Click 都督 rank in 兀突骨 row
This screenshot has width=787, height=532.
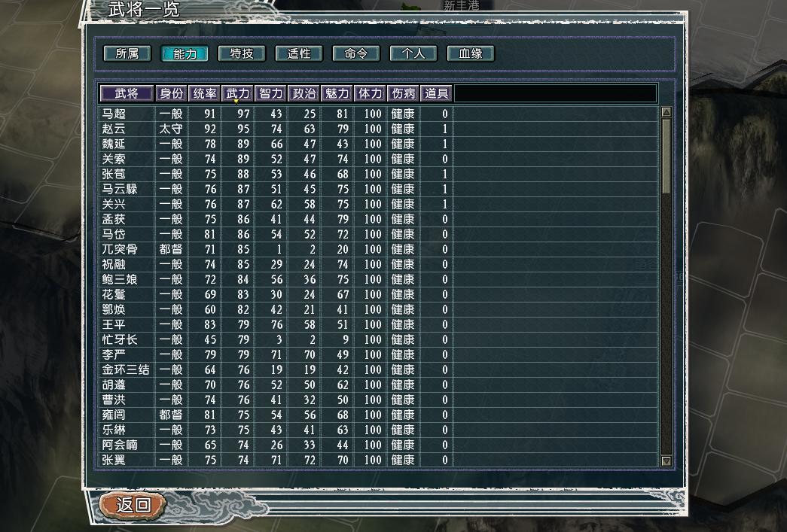click(x=171, y=249)
